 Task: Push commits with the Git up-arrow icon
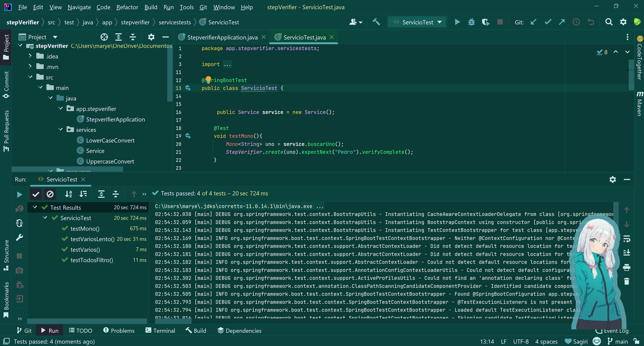pyautogui.click(x=562, y=22)
